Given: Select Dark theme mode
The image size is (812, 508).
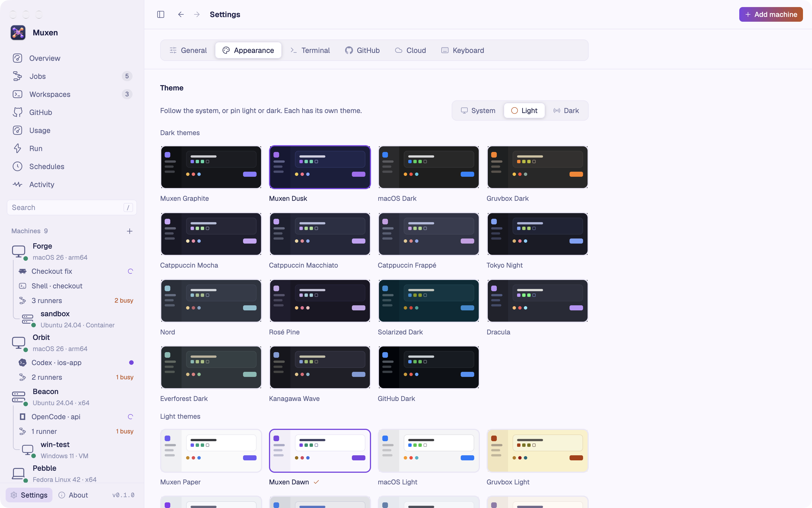Looking at the screenshot, I should point(566,111).
